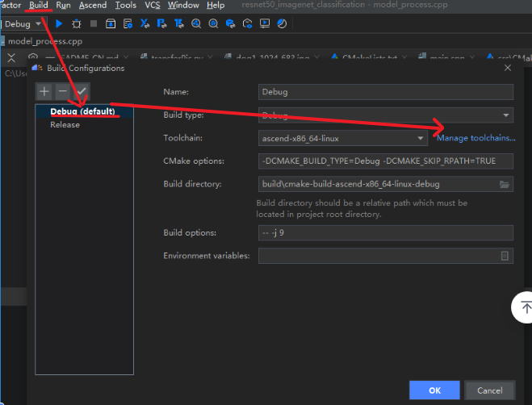The height and width of the screenshot is (405, 532).
Task: Select the Release configuration in list
Action: click(x=84, y=125)
